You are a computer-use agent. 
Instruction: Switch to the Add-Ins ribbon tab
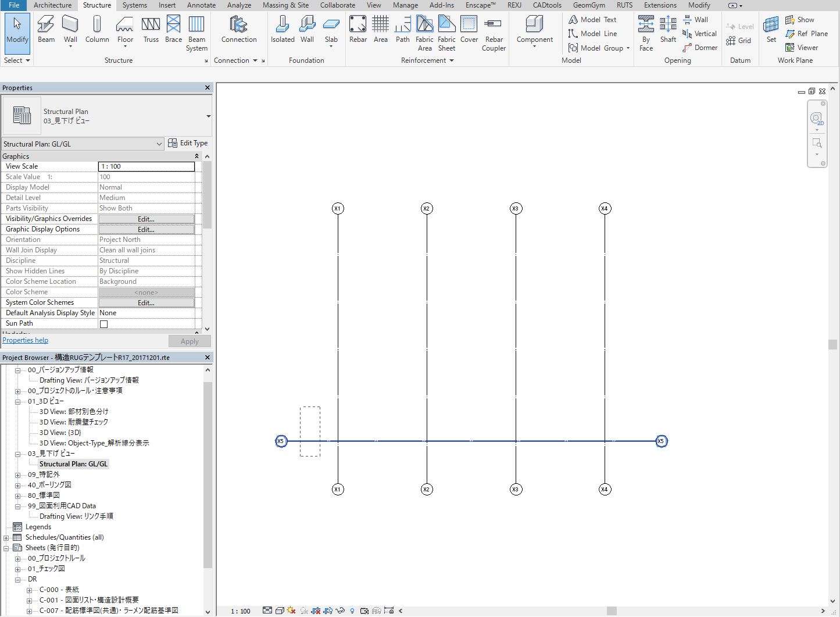click(x=442, y=5)
